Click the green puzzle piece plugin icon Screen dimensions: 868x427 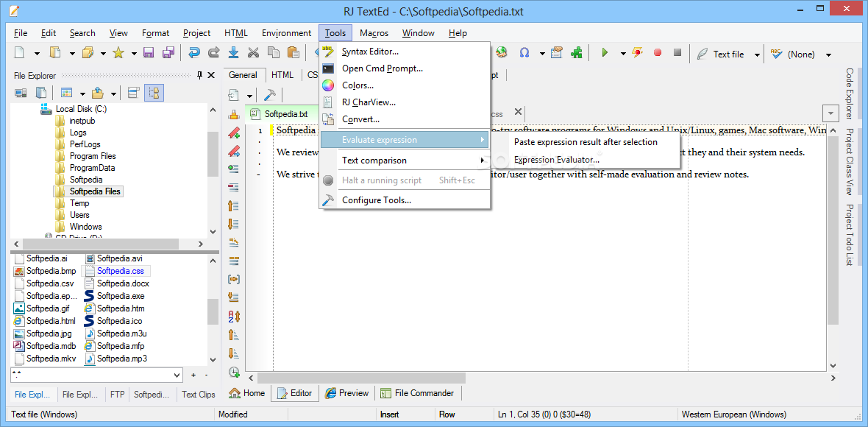pyautogui.click(x=577, y=53)
